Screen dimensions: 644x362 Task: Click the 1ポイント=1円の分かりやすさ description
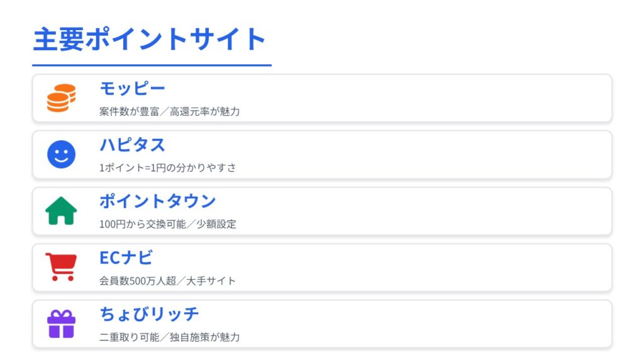point(167,168)
